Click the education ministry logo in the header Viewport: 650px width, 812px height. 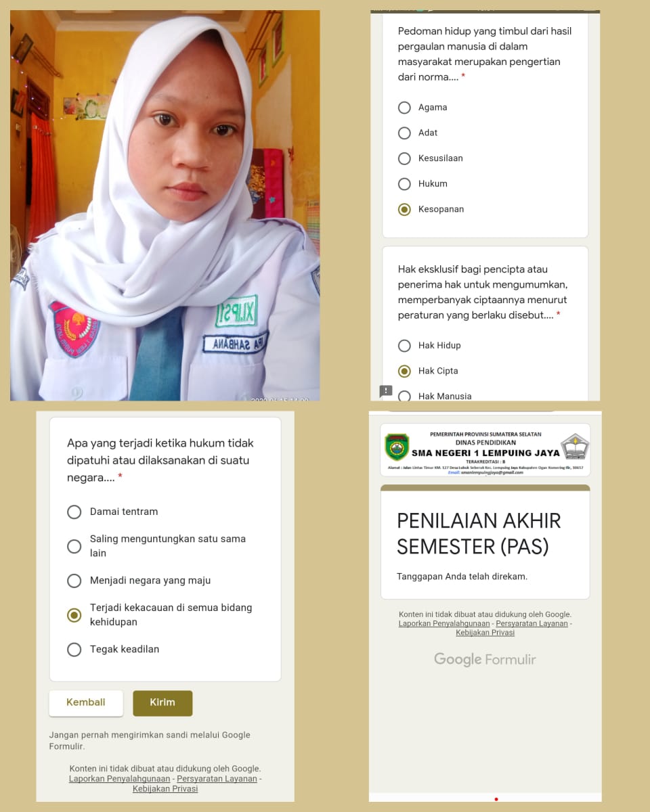575,447
